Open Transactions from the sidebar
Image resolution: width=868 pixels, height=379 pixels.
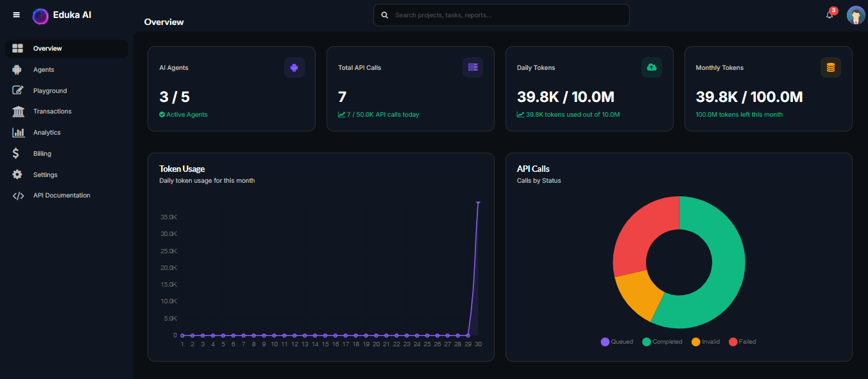52,112
